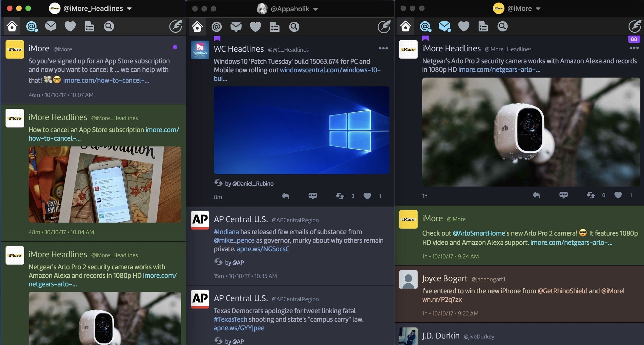This screenshot has height=345, width=644.
Task: Open Likes heart tab in @iMore window
Action: pyautogui.click(x=464, y=26)
